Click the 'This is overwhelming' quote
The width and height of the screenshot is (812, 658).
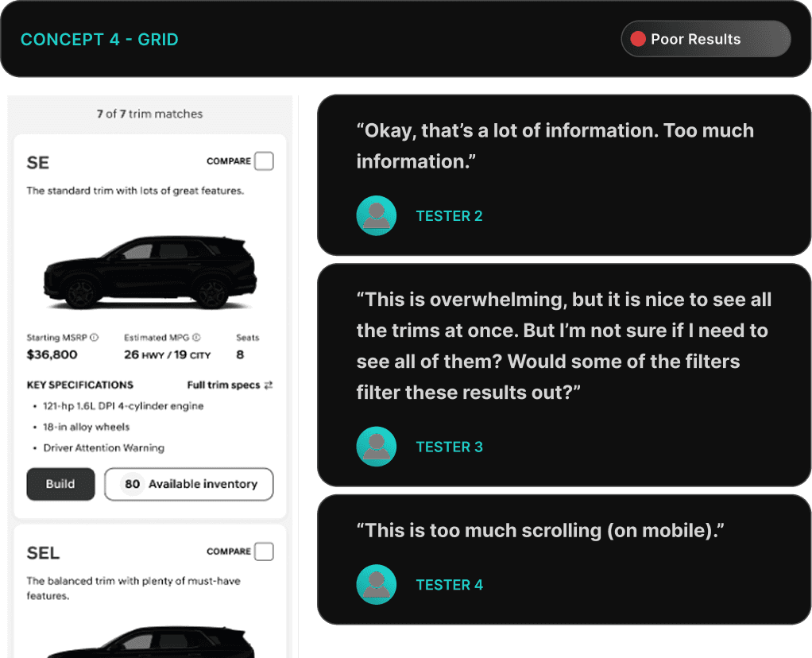point(564,346)
